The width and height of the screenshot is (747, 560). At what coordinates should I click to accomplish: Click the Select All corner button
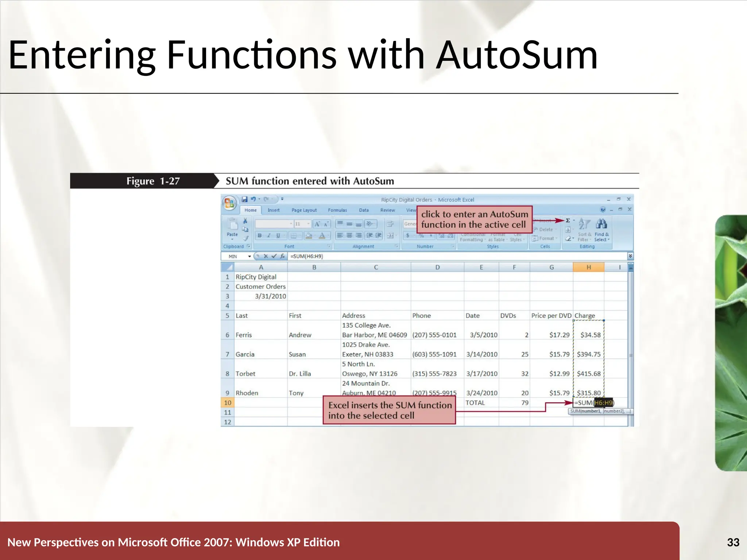pyautogui.click(x=227, y=267)
